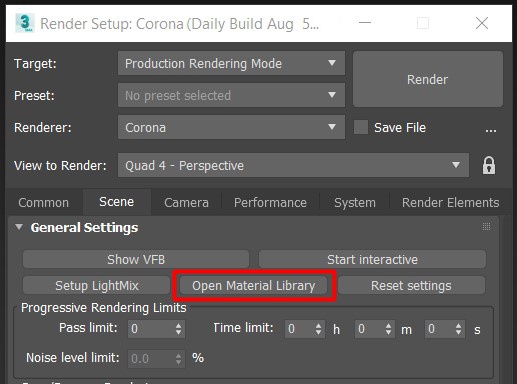Viewport: 517px width, 384px height.
Task: Open the Render Elements tab
Action: [450, 203]
